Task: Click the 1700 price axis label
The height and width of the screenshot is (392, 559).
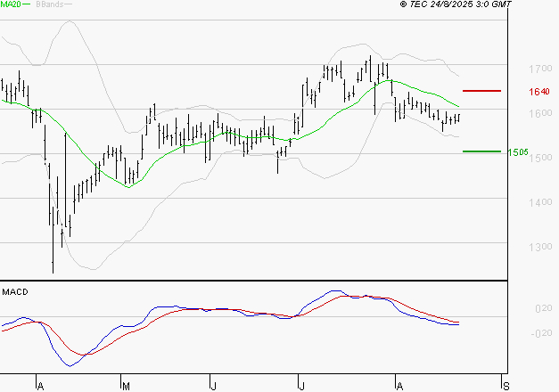Action: pos(540,69)
